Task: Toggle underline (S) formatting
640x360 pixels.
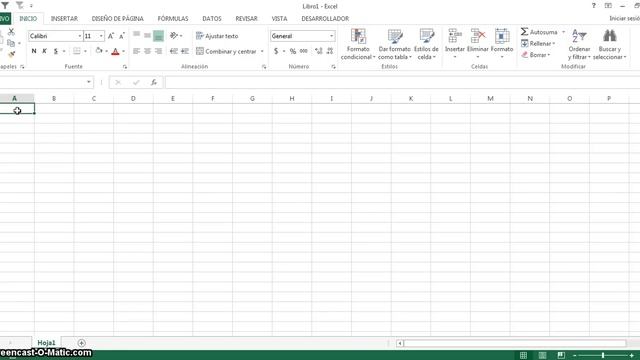Action: click(56, 51)
